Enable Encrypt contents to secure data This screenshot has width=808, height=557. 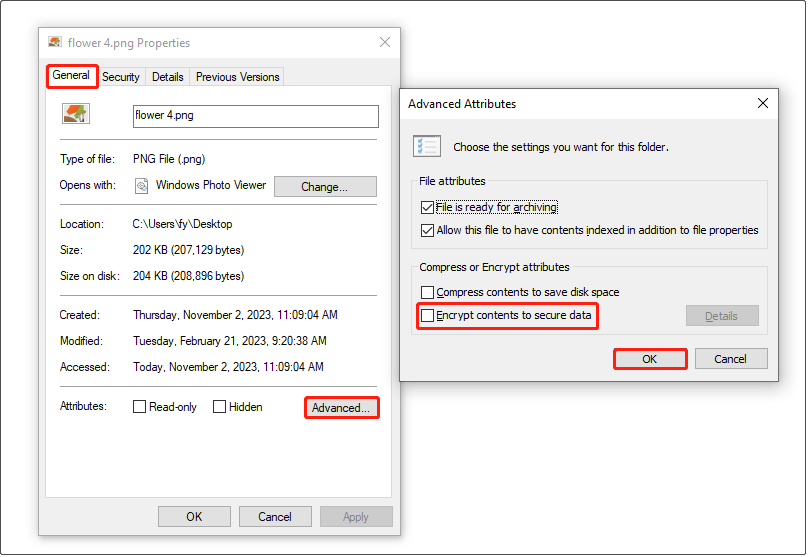click(427, 315)
